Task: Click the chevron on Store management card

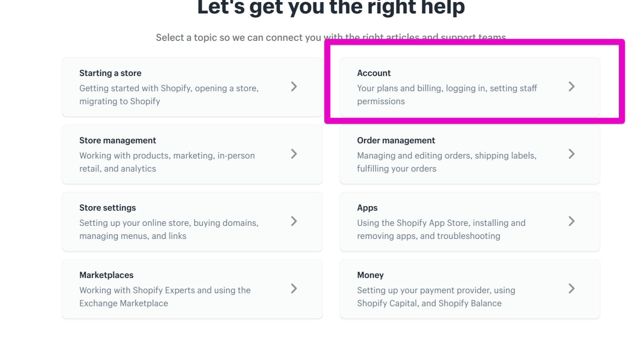Action: 294,154
